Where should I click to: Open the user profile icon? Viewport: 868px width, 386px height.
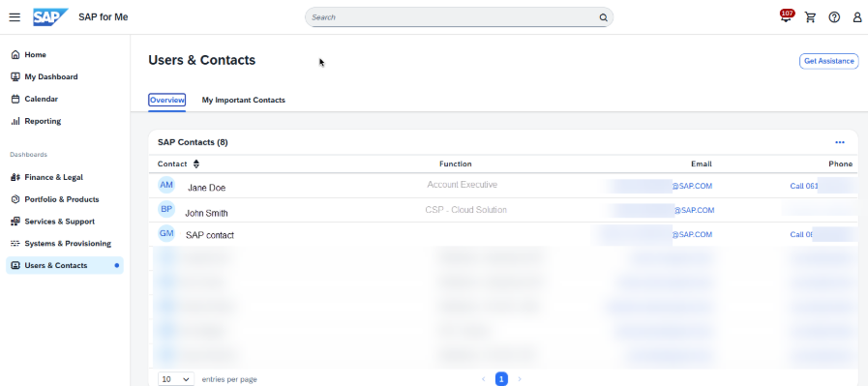[x=857, y=17]
